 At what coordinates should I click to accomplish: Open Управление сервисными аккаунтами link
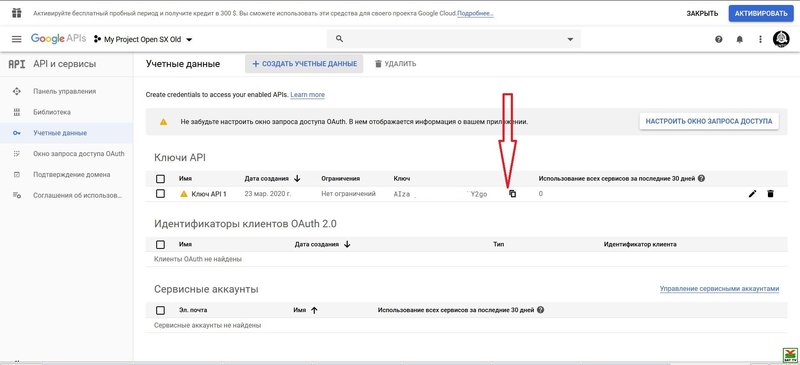(x=719, y=288)
